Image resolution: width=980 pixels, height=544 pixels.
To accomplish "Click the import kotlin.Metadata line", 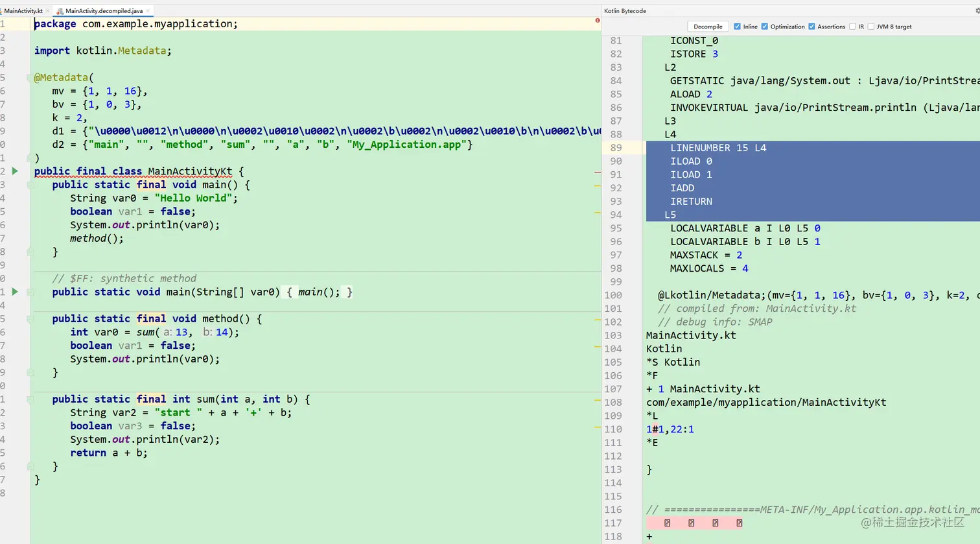I will [103, 51].
